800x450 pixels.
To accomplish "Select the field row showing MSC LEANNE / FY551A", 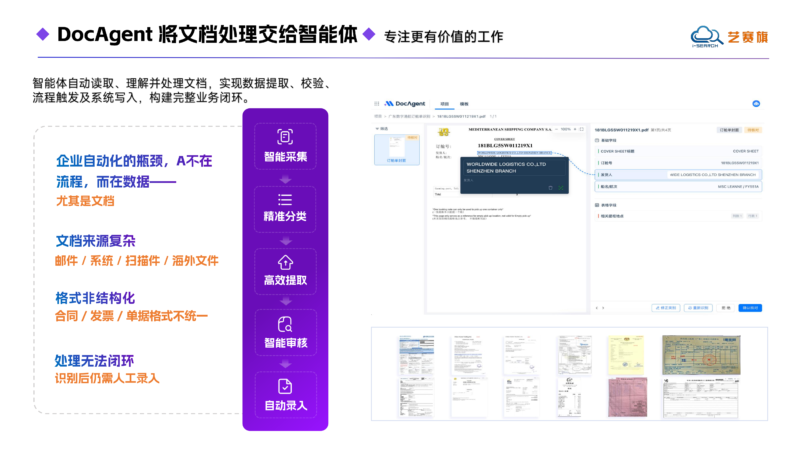I will click(x=678, y=187).
